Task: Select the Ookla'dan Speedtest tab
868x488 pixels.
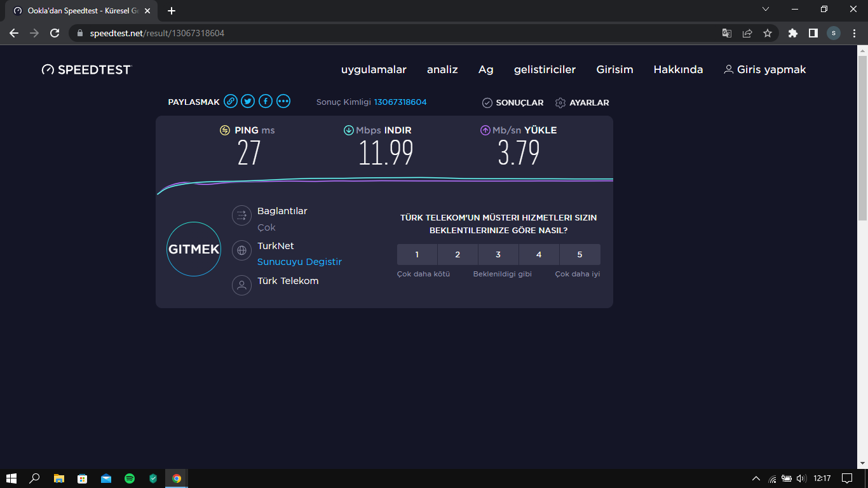Action: (x=83, y=11)
